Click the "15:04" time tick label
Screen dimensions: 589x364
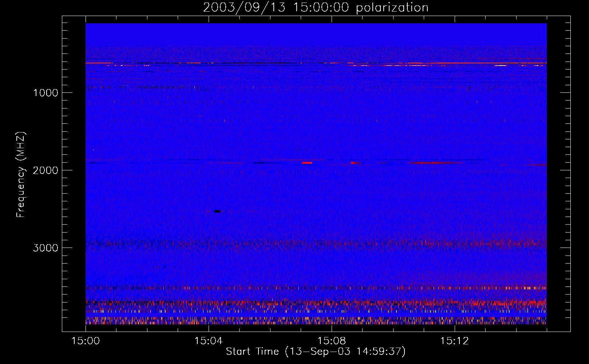tap(209, 341)
